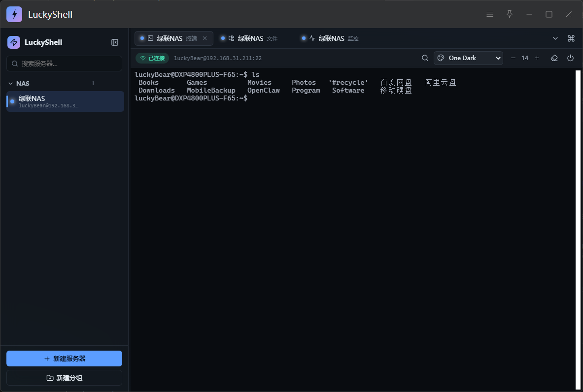
Task: Disconnect session with power icon
Action: pyautogui.click(x=570, y=58)
